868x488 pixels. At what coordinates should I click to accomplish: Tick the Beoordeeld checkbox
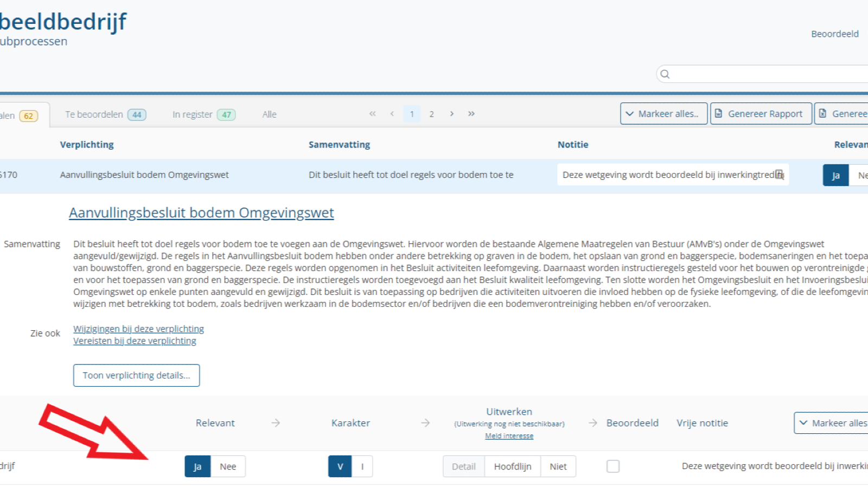point(613,466)
